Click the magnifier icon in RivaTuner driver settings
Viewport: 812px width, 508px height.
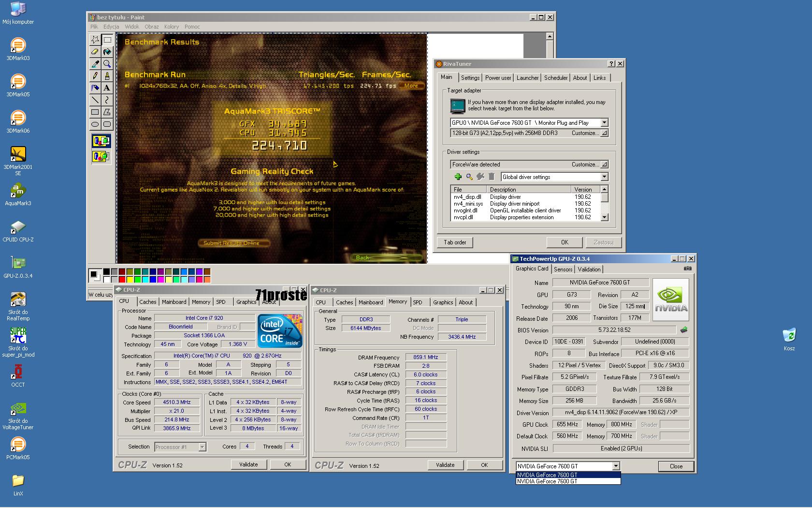[x=469, y=177]
